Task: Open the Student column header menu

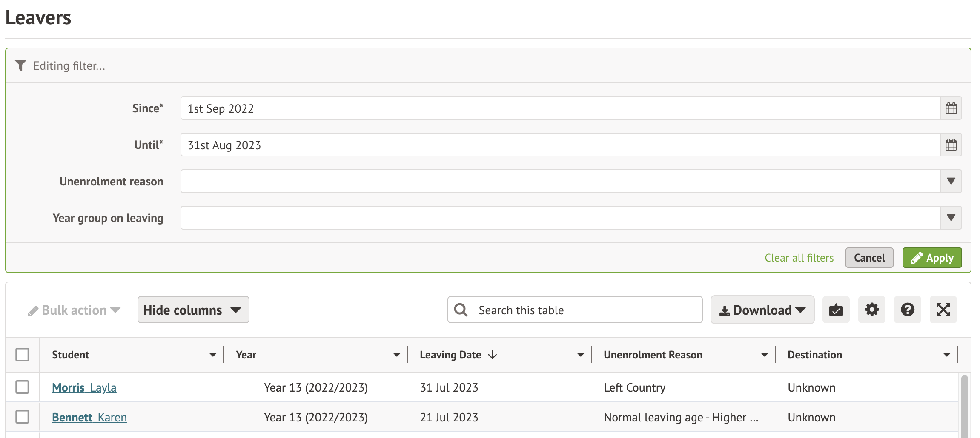Action: pyautogui.click(x=212, y=355)
